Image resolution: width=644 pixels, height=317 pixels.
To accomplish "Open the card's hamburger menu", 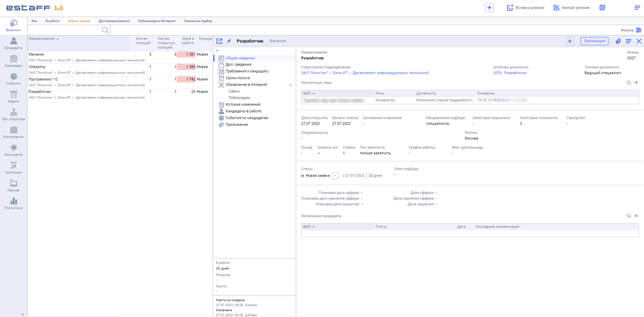I will pos(628,41).
